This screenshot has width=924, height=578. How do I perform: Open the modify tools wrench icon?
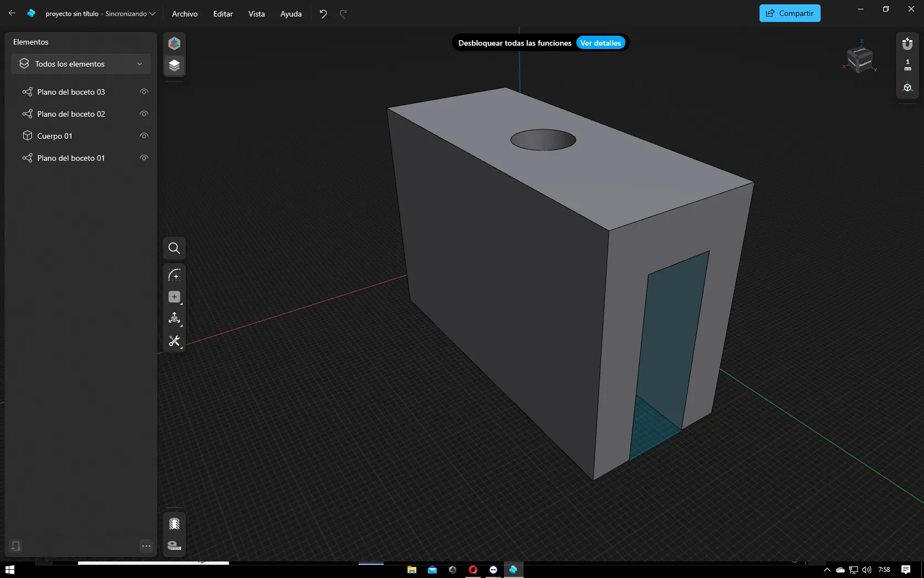(174, 341)
